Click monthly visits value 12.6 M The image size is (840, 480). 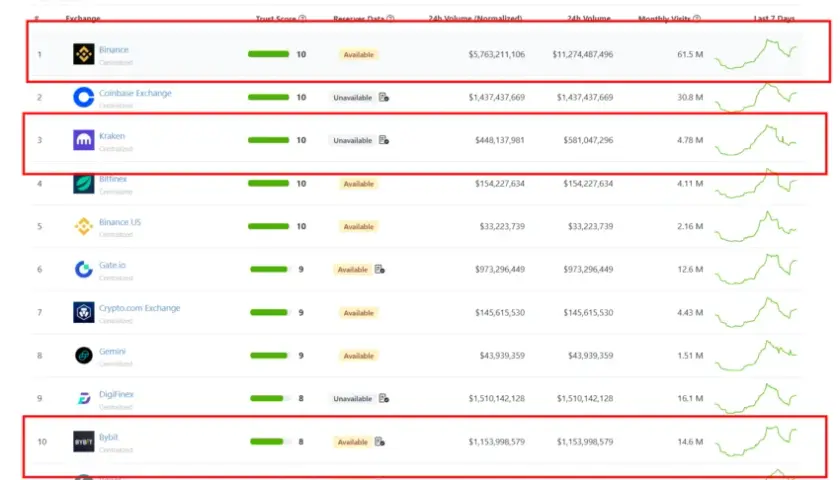click(x=690, y=269)
